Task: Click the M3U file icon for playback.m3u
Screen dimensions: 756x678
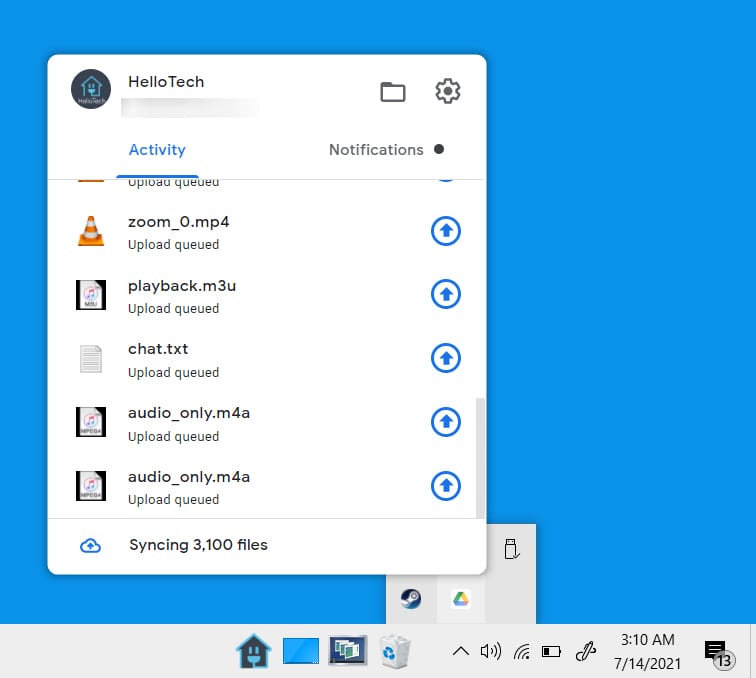Action: (x=91, y=295)
